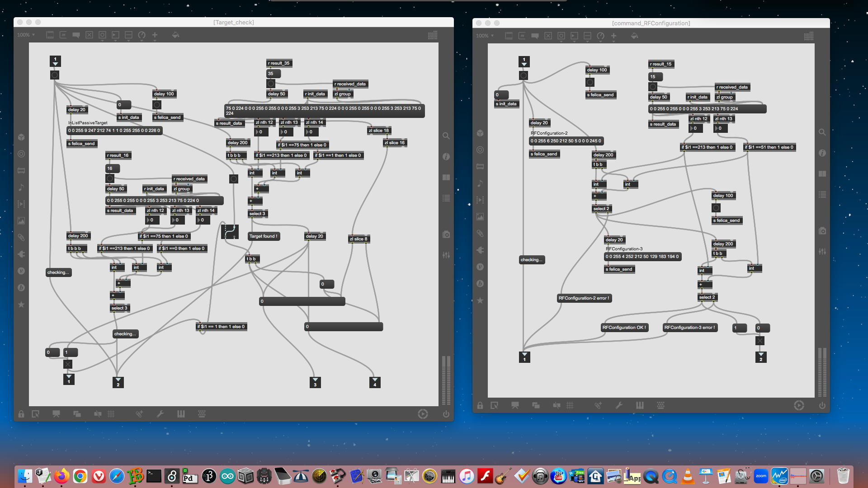This screenshot has width=868, height=488.
Task: Toggle the patcher lock in Target_check
Action: 21,414
